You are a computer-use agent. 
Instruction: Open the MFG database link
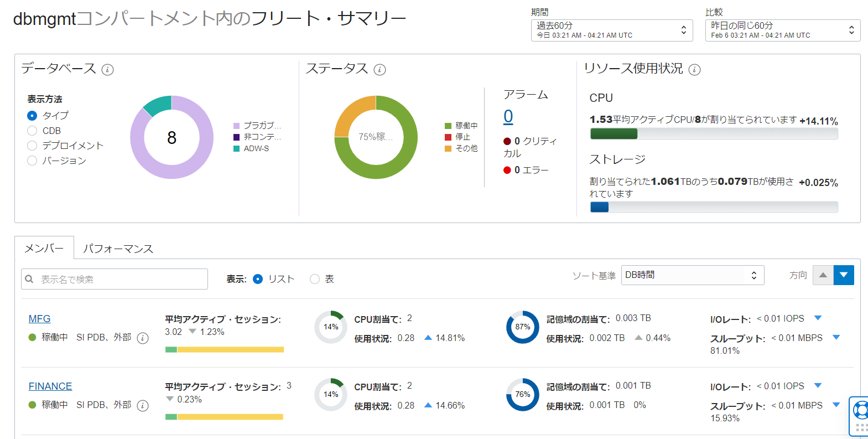click(39, 319)
